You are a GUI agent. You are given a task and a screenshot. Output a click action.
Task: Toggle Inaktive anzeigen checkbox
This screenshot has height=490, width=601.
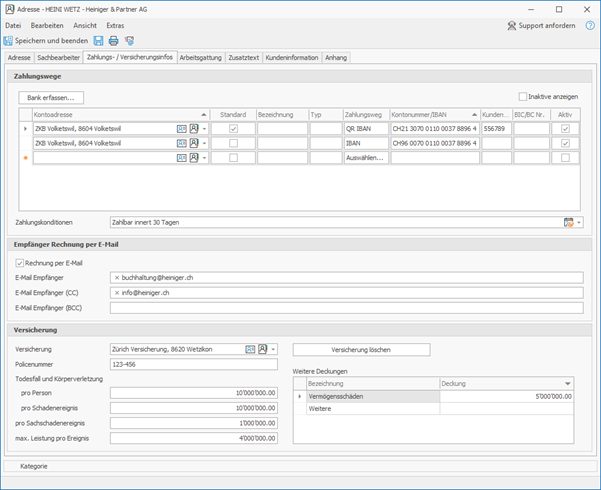[x=522, y=97]
